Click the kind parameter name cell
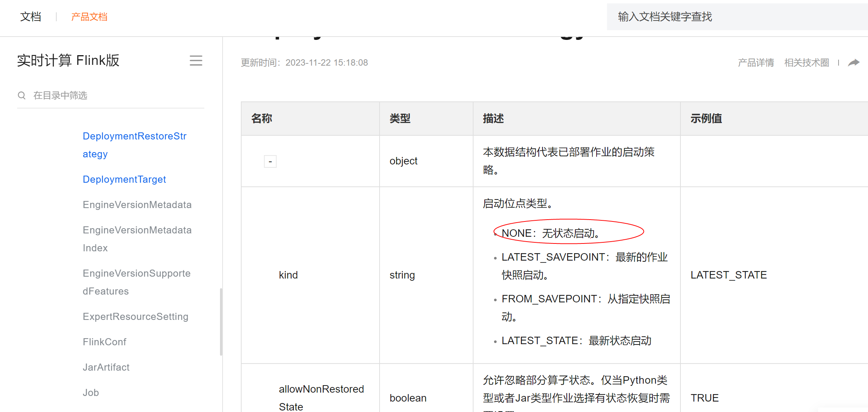This screenshot has height=412, width=868. (x=288, y=275)
